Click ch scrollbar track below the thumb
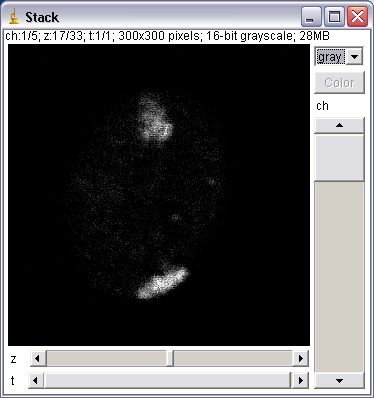The height and width of the screenshot is (398, 374). (x=339, y=277)
